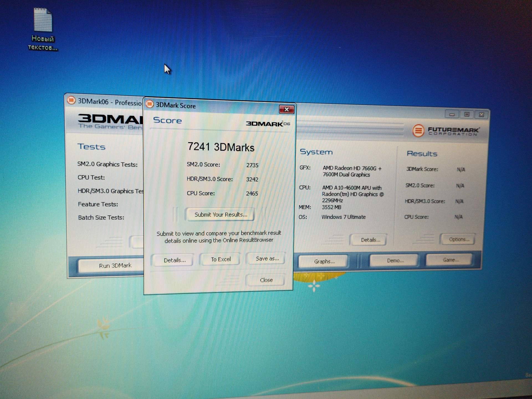The width and height of the screenshot is (532, 399).
Task: Minimize the 3DMark06 main window
Action: [452, 114]
